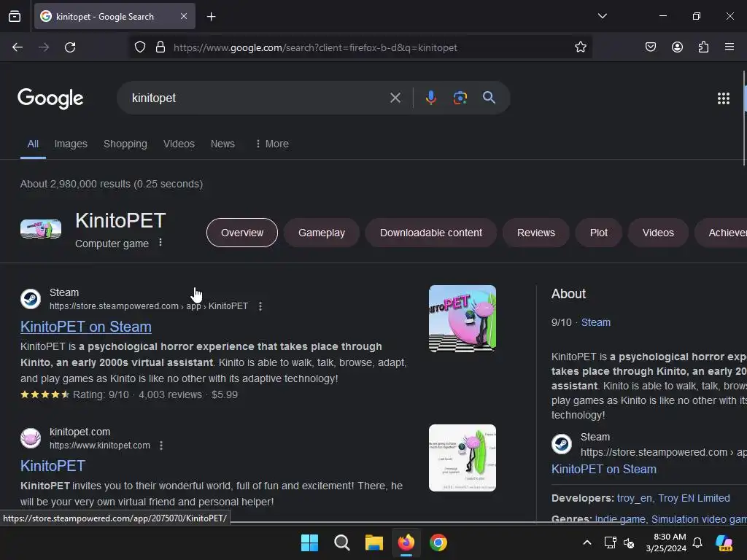Screen dimensions: 747x560
Task: Save the page to Pocket
Action: coord(650,47)
